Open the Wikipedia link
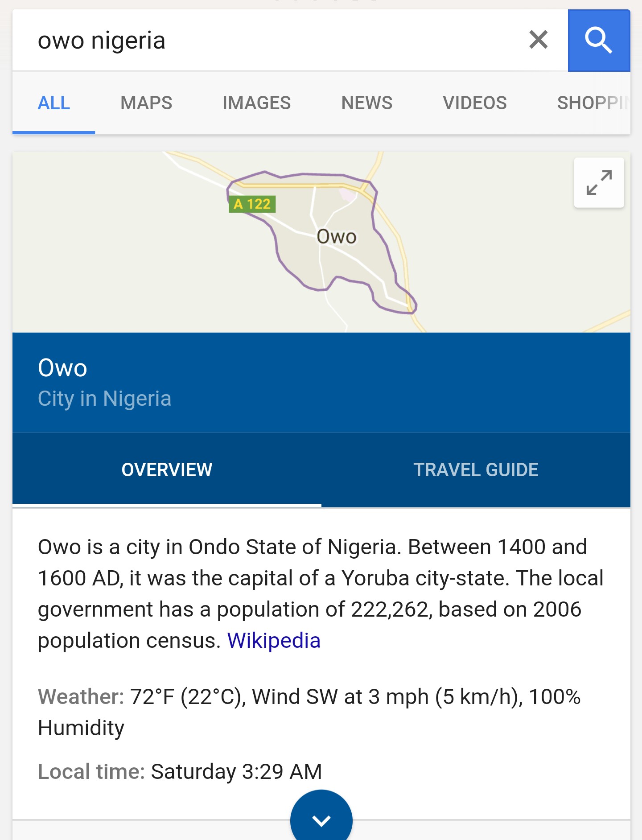Screen dimensions: 642x840 pyautogui.click(x=274, y=641)
